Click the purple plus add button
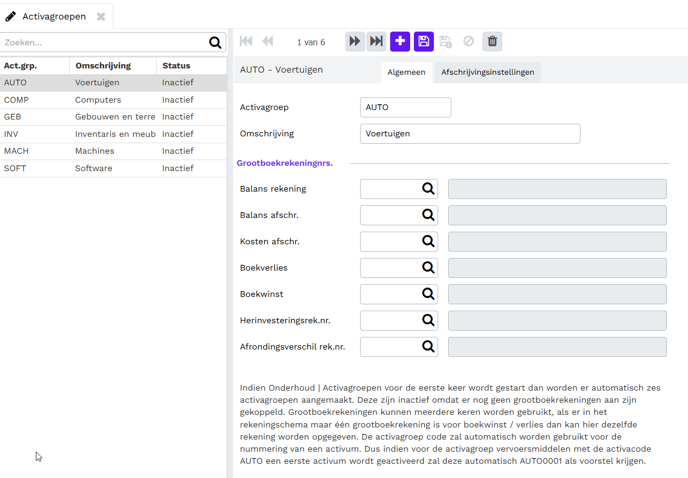The width and height of the screenshot is (688, 478). pyautogui.click(x=400, y=42)
